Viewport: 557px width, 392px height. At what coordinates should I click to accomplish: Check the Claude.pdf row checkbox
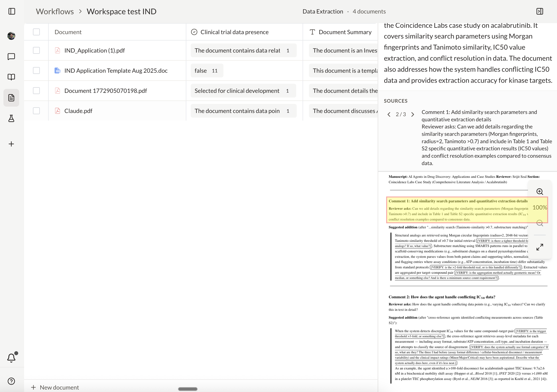pos(36,111)
